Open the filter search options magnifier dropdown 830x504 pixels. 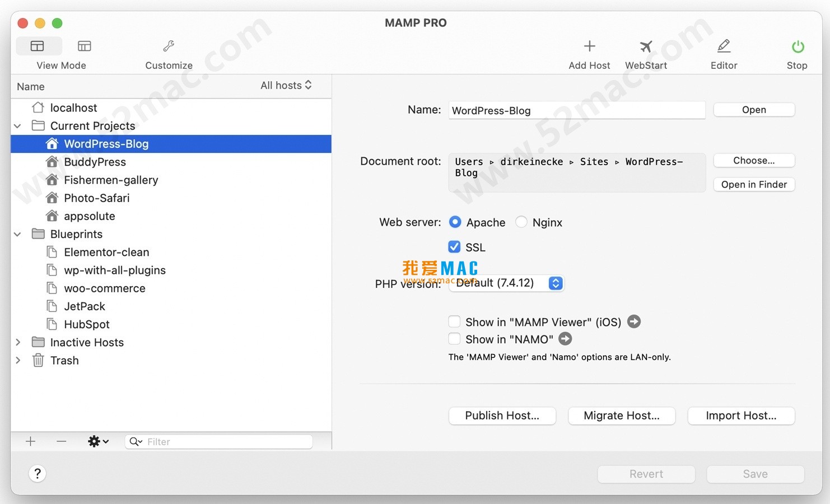pos(136,441)
